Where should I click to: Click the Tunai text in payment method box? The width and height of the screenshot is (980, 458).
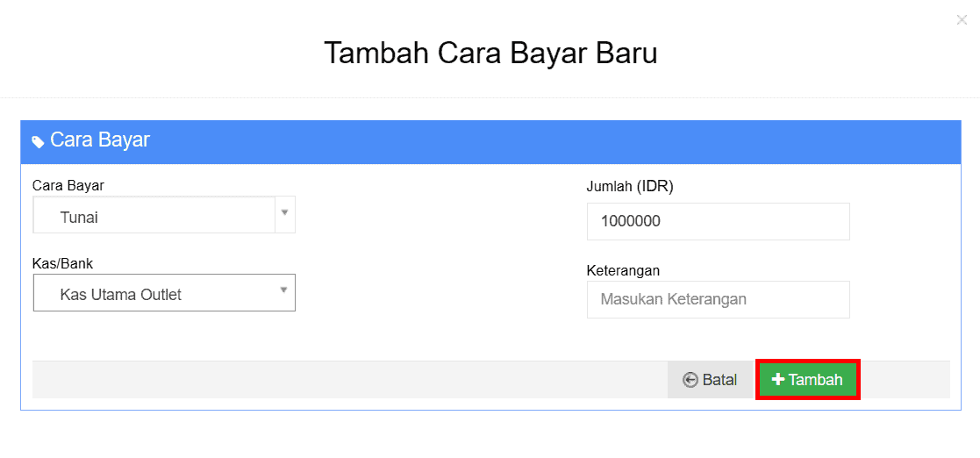tap(79, 218)
